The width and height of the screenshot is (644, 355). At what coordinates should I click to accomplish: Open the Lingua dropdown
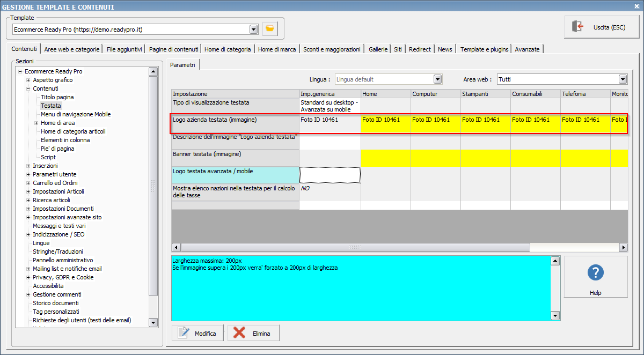tap(437, 79)
